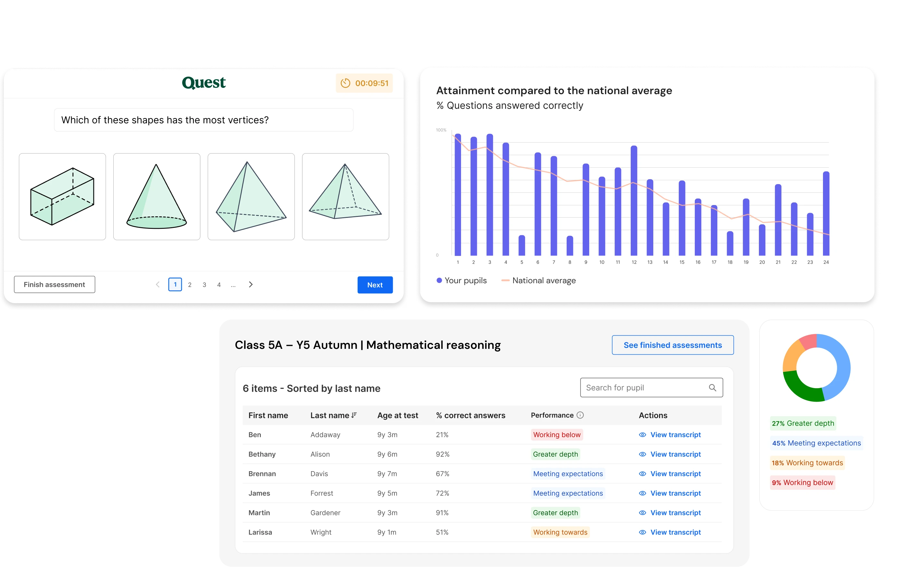Click inside the Search for pupil field
Viewport: 907px width, 588px height.
648,387
